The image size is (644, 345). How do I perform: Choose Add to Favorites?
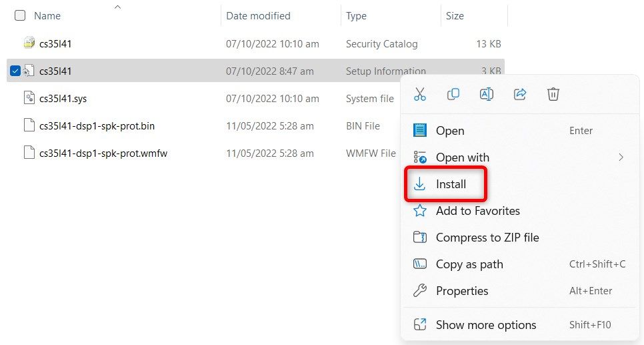519,211
